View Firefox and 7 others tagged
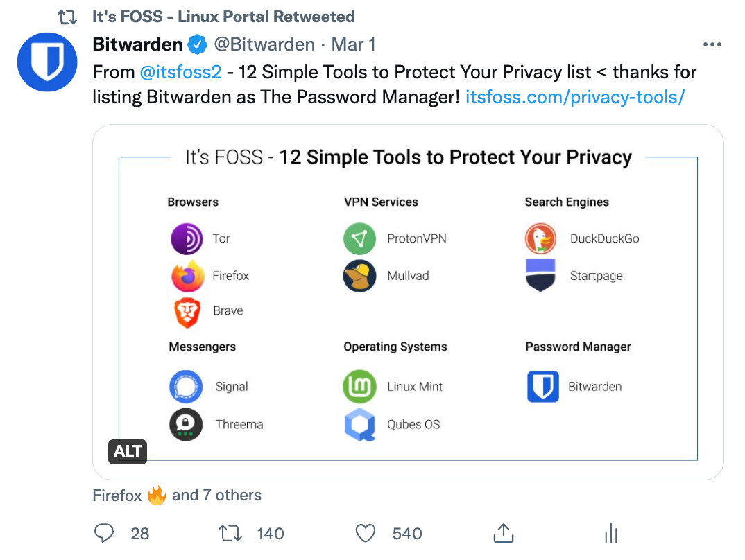745x560 pixels. [177, 495]
